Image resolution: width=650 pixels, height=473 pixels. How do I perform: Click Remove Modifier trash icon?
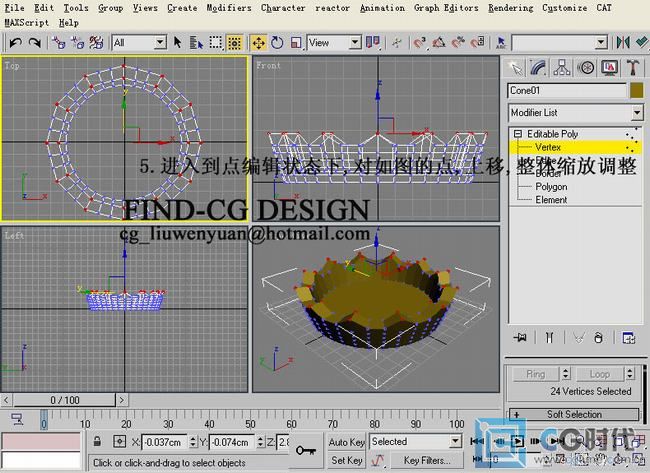(598, 337)
